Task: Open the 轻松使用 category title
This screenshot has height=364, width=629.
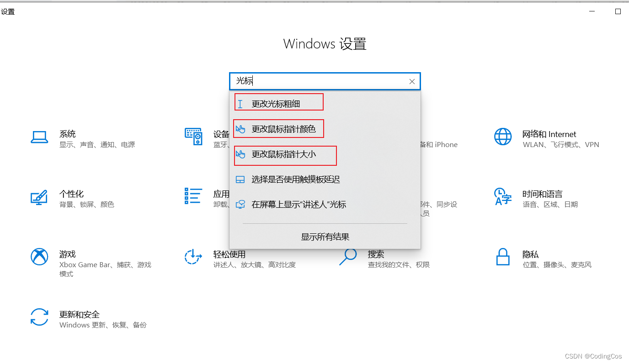Action: 229,254
